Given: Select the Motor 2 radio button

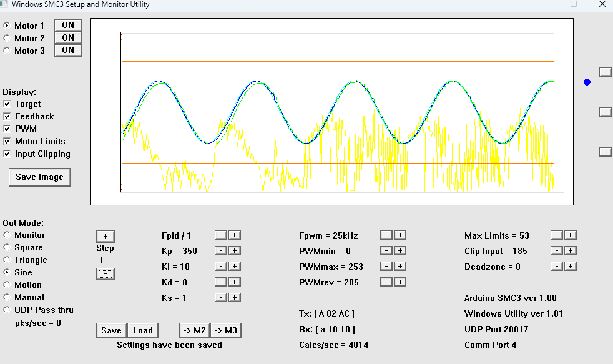Looking at the screenshot, I should 7,38.
